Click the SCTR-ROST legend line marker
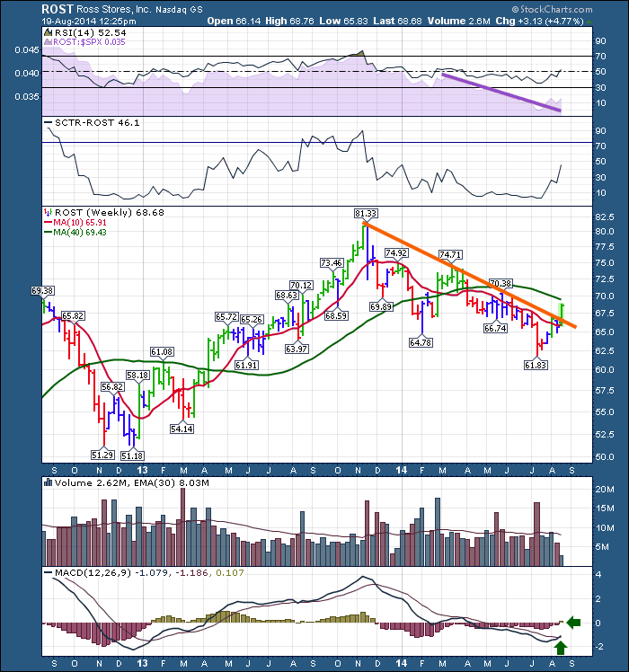This screenshot has width=629, height=672. [x=48, y=122]
